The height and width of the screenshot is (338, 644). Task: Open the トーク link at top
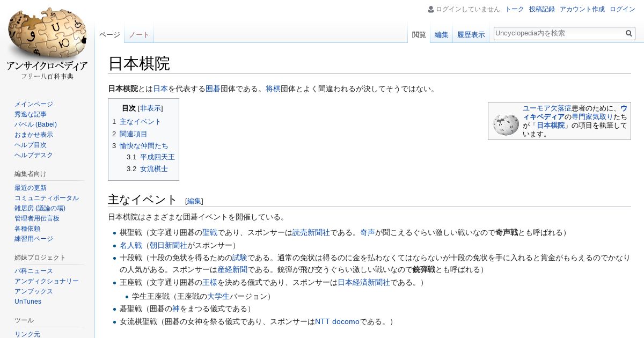(515, 9)
